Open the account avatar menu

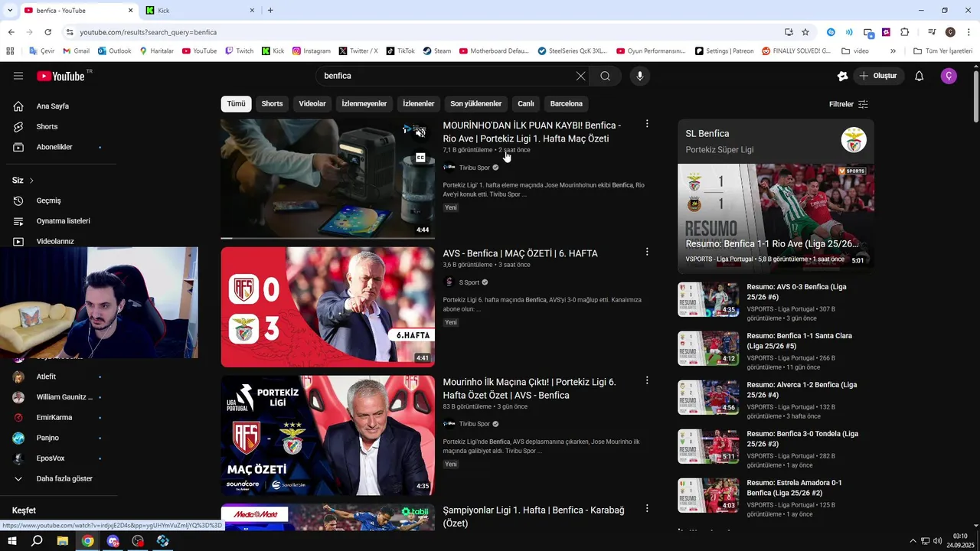pyautogui.click(x=949, y=76)
